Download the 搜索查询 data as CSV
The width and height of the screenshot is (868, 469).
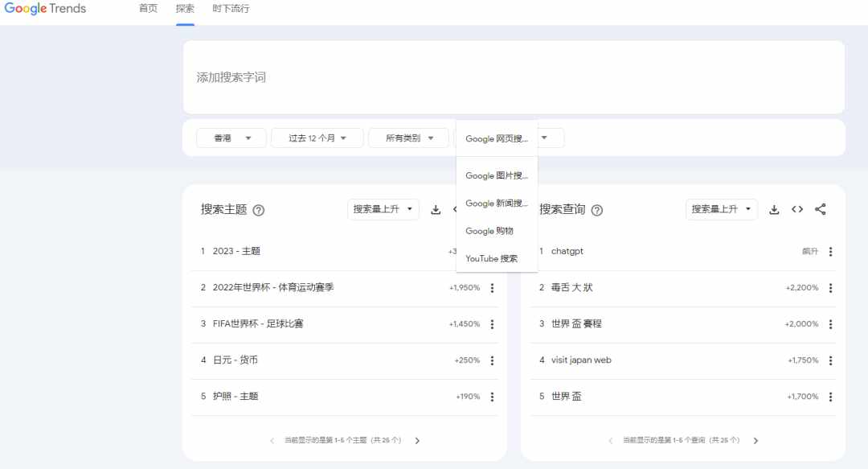[774, 209]
